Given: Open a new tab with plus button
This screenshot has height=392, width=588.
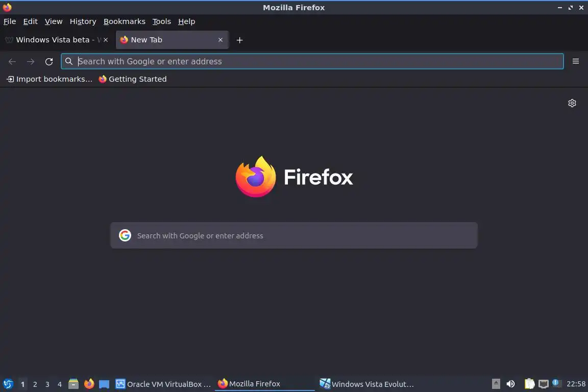Looking at the screenshot, I should click(239, 40).
